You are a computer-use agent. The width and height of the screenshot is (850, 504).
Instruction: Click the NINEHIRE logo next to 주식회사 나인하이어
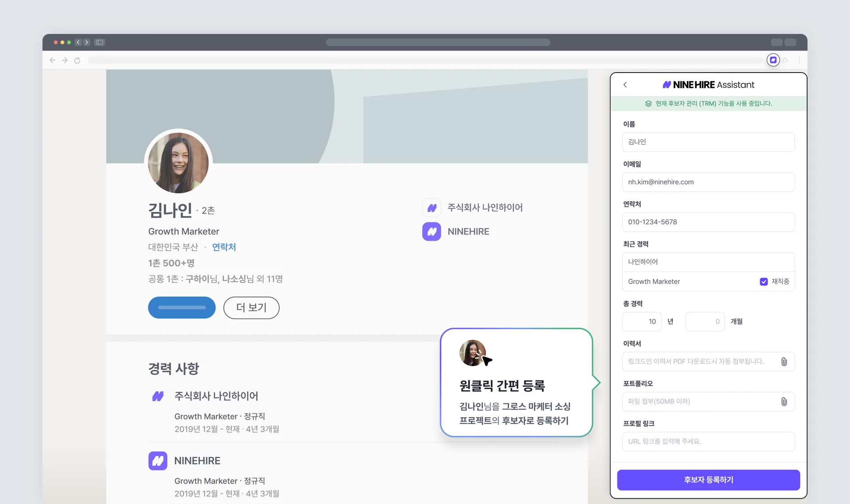[x=432, y=207]
